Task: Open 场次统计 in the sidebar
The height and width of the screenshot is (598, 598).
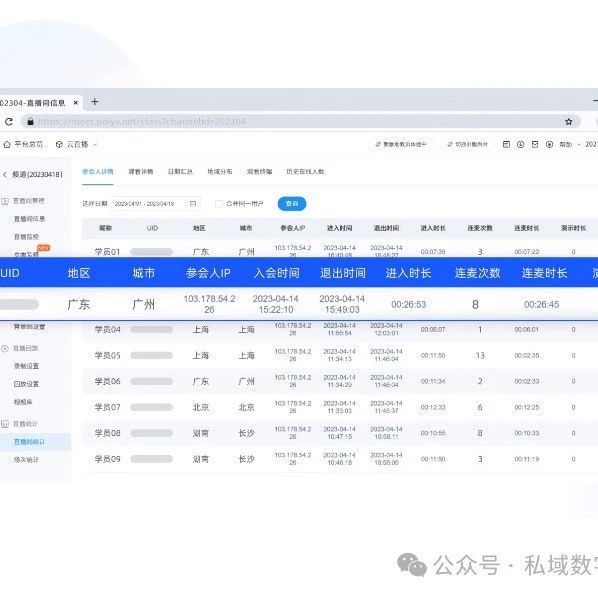Action: point(26,460)
